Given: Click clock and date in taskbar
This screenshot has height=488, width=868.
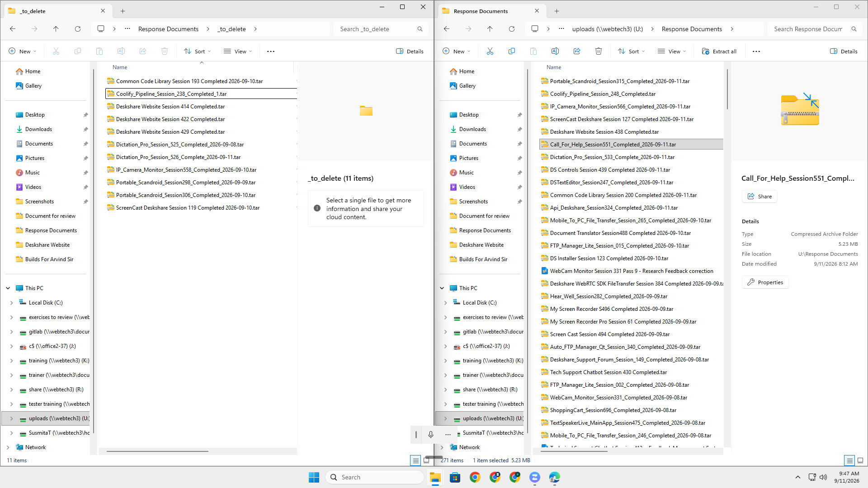Looking at the screenshot, I should 846,477.
